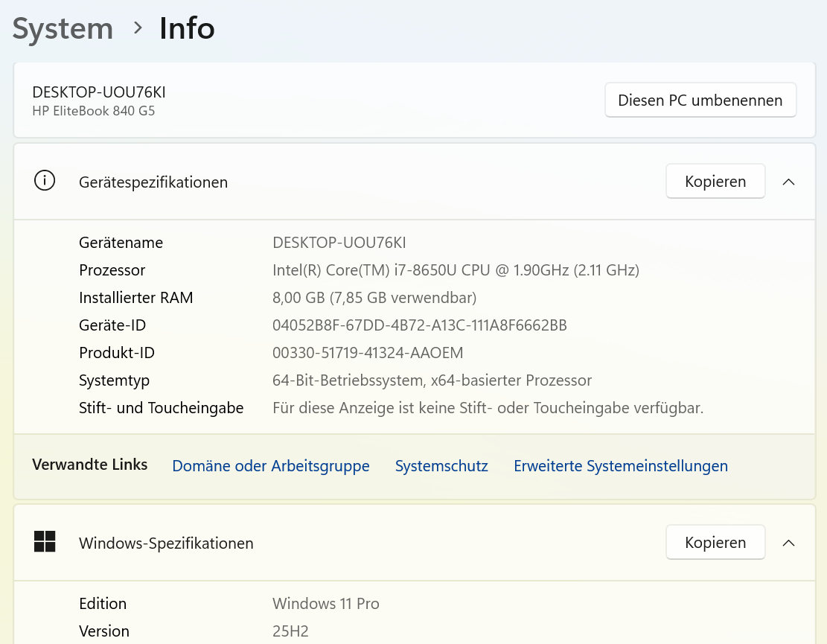Select Gerätename value DESKTOP-UOU76KI
This screenshot has height=644, width=827.
[339, 243]
